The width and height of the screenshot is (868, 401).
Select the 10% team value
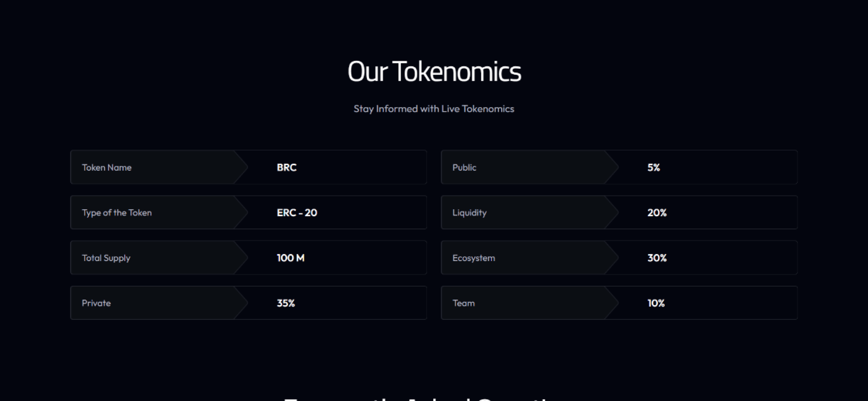coord(656,303)
